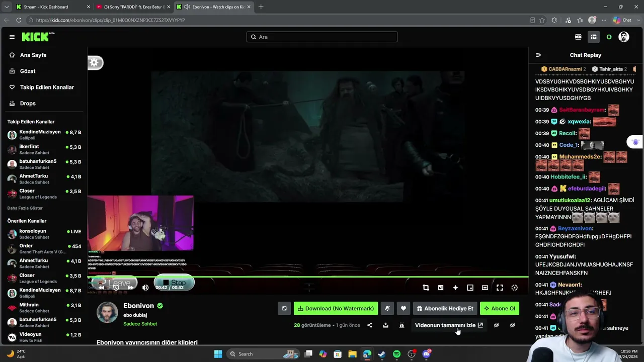The image size is (644, 362).
Task: Open the Copilot Chat button in the browser toolbar
Action: pyautogui.click(x=622, y=20)
